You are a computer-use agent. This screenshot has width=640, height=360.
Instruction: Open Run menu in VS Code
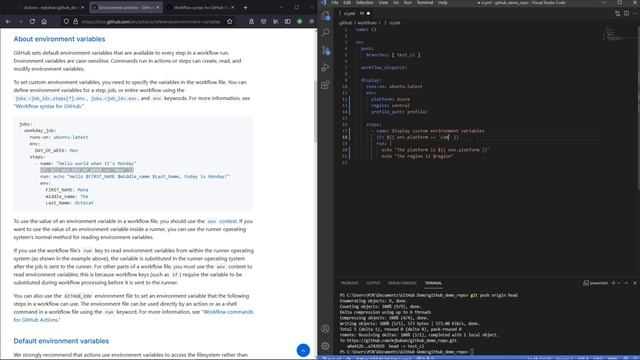[407, 2]
